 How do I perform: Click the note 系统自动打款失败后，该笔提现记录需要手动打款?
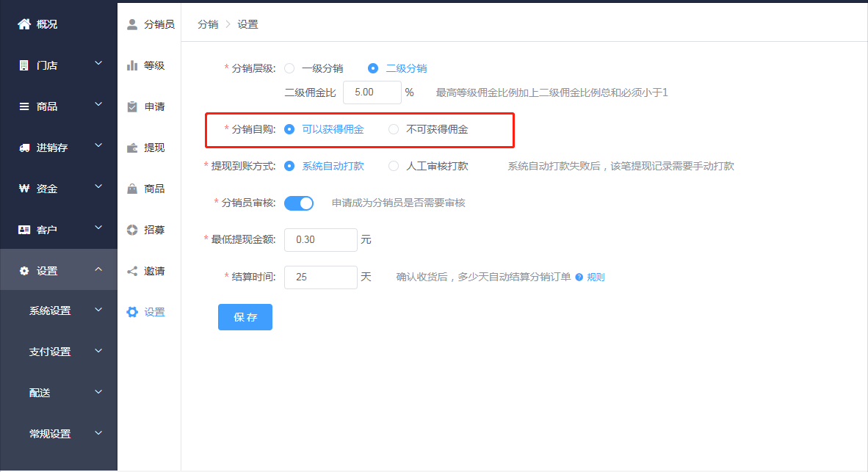pos(621,166)
